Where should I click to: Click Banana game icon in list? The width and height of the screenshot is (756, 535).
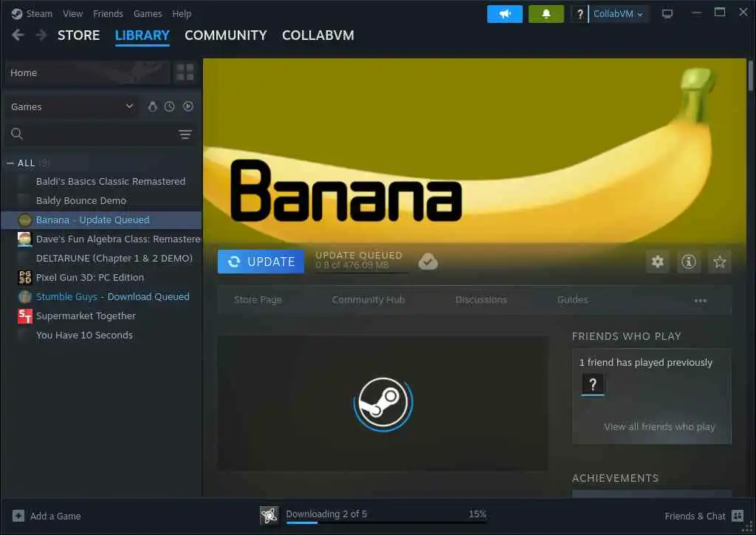[24, 220]
